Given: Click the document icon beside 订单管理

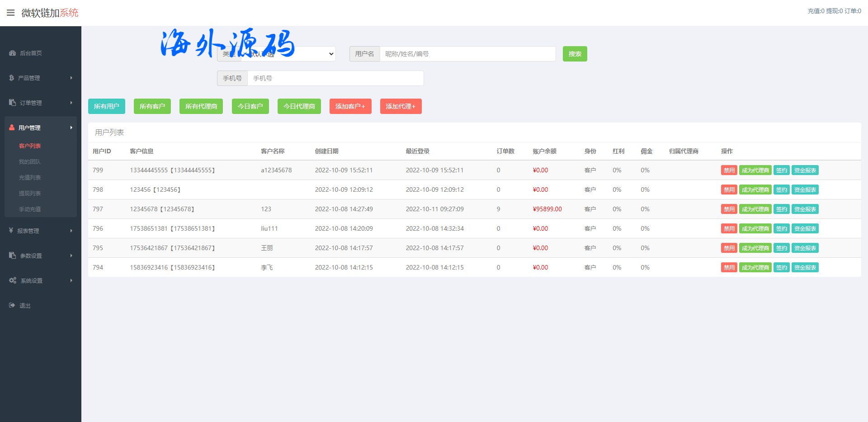Looking at the screenshot, I should point(12,103).
